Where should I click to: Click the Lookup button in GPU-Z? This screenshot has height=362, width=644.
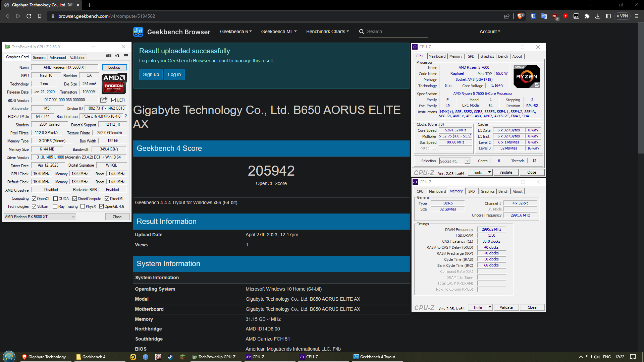click(x=114, y=67)
